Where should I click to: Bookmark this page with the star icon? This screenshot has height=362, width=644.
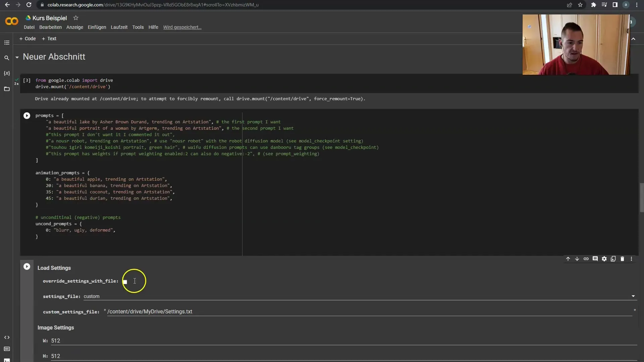click(580, 5)
